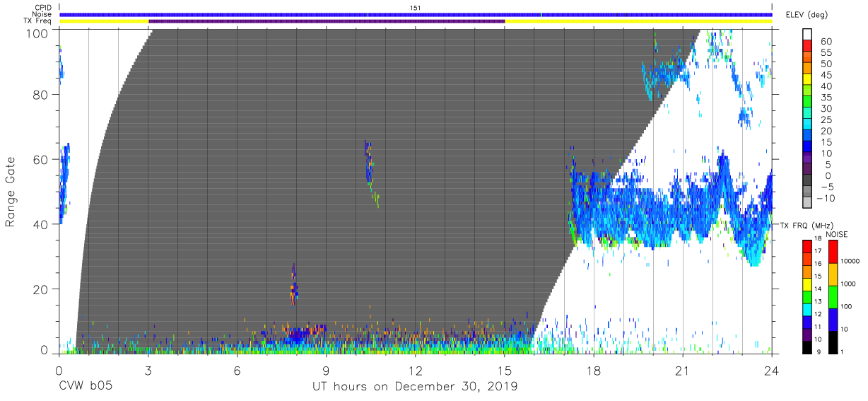The width and height of the screenshot is (868, 401).
Task: Click the y-axis tick label 20
Action: tap(42, 289)
